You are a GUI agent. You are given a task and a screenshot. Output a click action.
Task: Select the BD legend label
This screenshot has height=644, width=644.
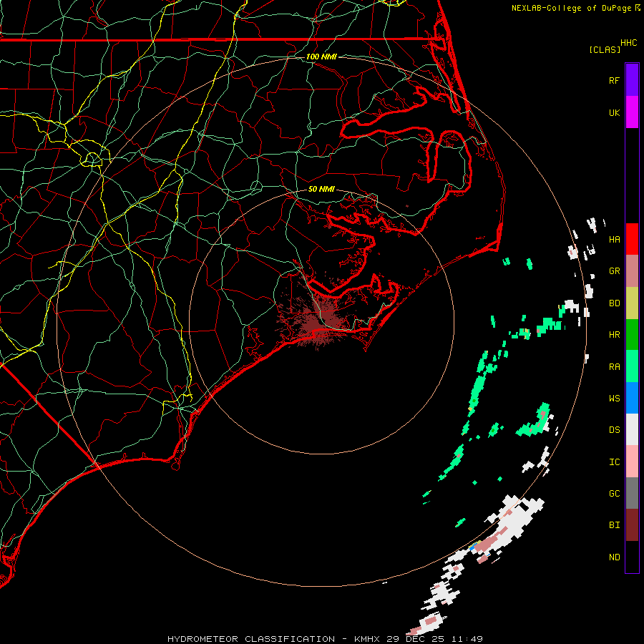coord(614,303)
